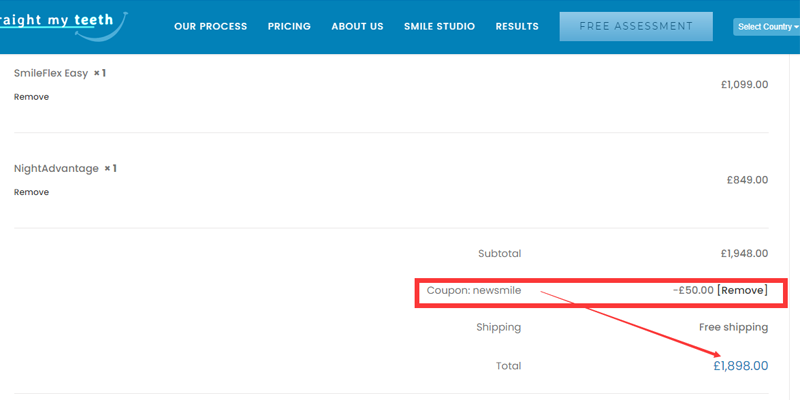Remove SmileFlex Easy from the cart
This screenshot has width=800, height=400.
coord(31,97)
